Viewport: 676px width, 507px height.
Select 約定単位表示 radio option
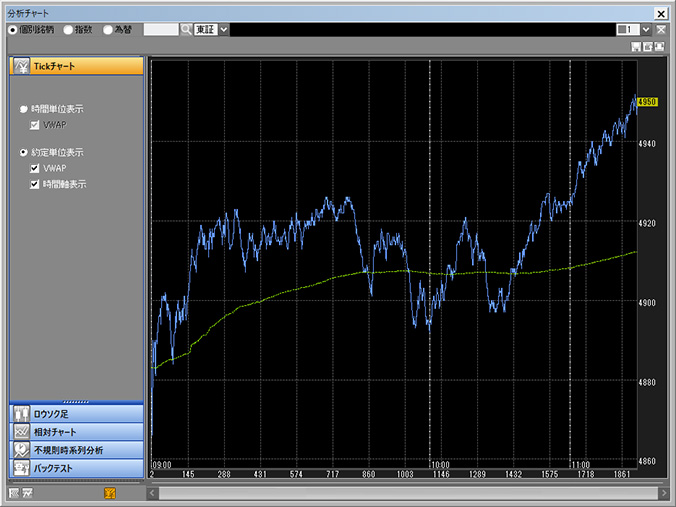(x=24, y=153)
